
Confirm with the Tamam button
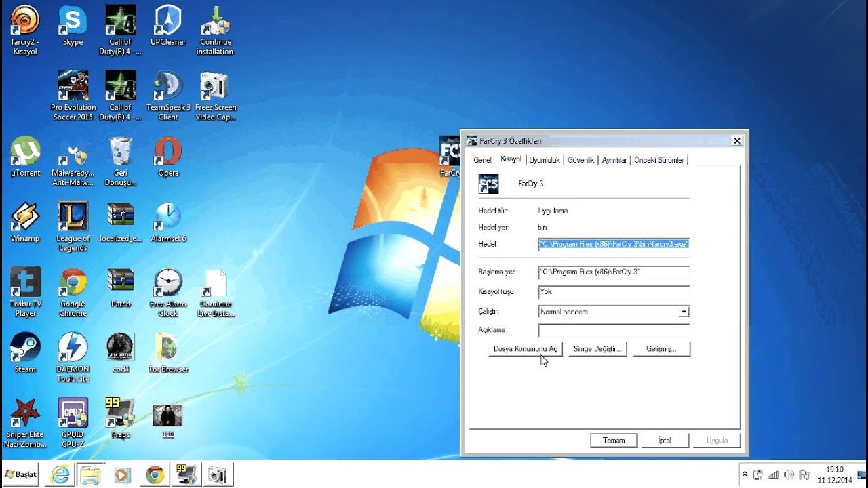pyautogui.click(x=614, y=441)
